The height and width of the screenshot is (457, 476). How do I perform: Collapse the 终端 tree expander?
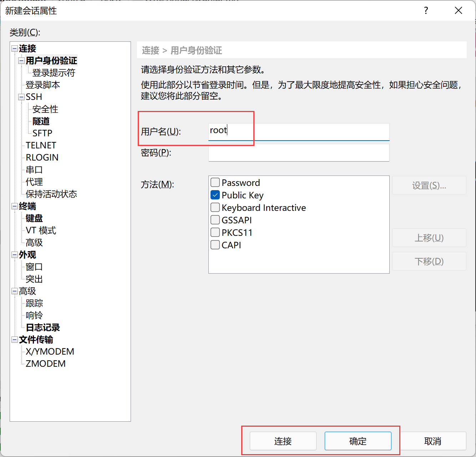click(x=15, y=206)
